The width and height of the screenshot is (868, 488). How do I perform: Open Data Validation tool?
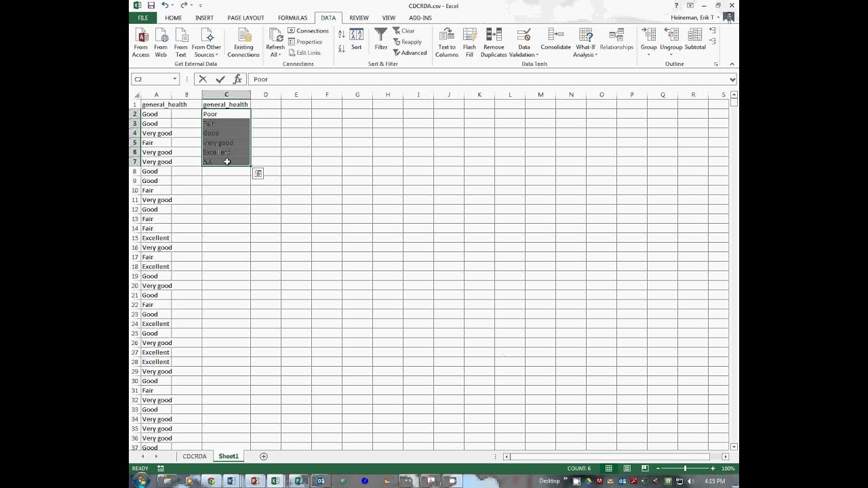(x=524, y=43)
